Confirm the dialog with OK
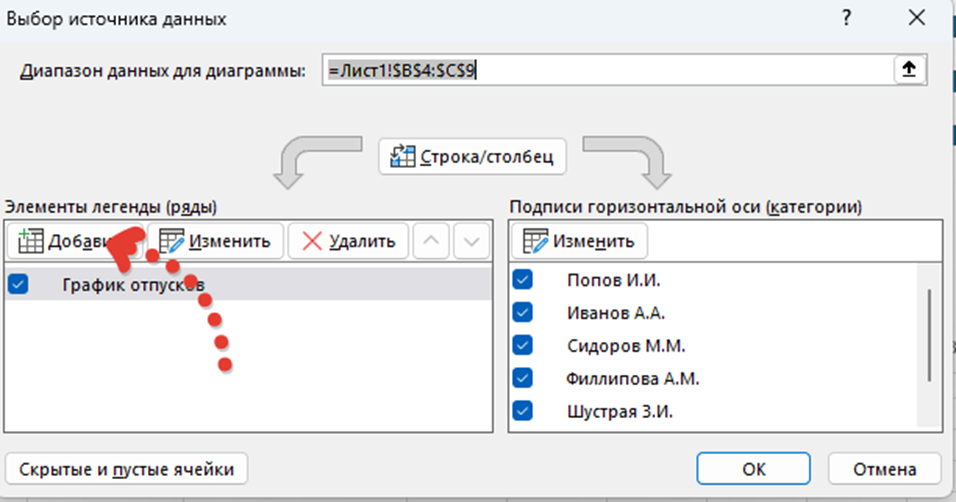This screenshot has width=956, height=502. point(754,468)
